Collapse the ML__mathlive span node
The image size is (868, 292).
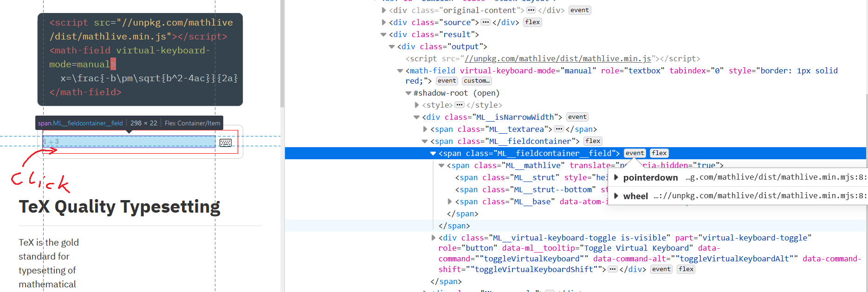[441, 165]
